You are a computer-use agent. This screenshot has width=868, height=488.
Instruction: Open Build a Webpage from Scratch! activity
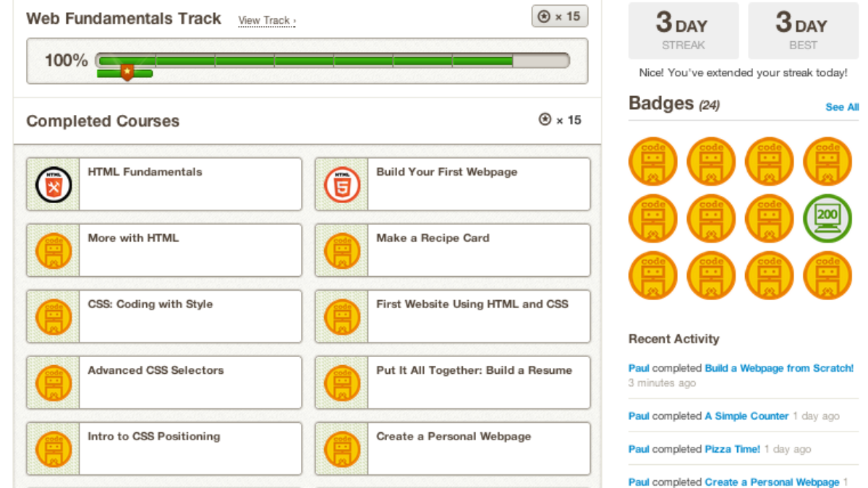pos(778,368)
